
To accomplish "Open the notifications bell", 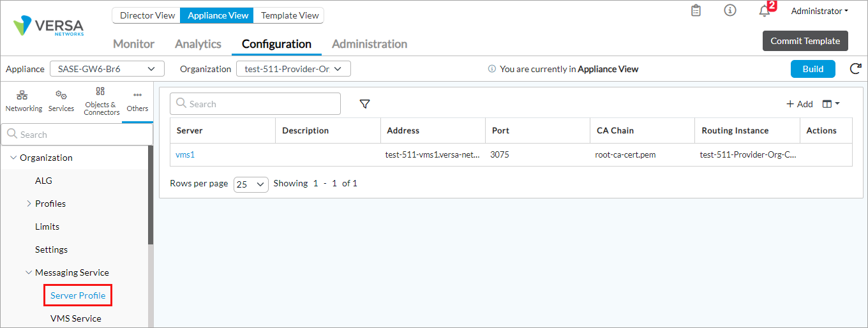I will (x=765, y=11).
